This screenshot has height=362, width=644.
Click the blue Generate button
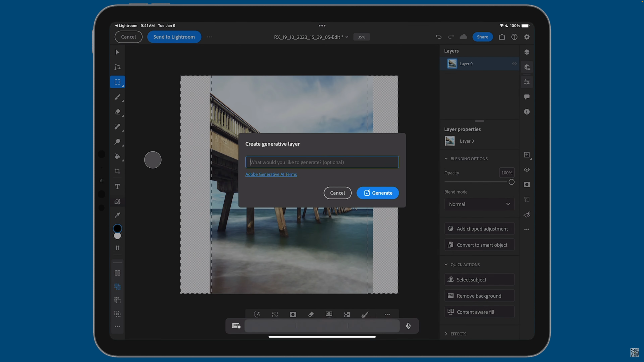pyautogui.click(x=378, y=193)
